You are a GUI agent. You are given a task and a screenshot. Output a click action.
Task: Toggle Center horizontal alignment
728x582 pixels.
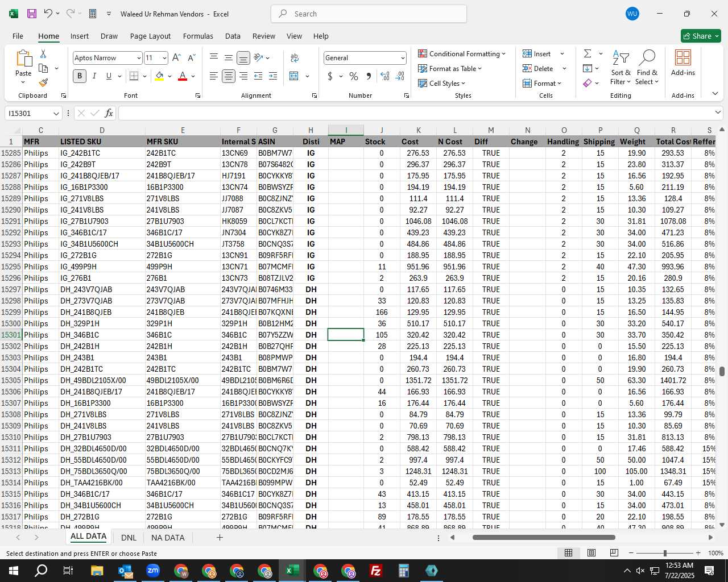[x=229, y=76]
